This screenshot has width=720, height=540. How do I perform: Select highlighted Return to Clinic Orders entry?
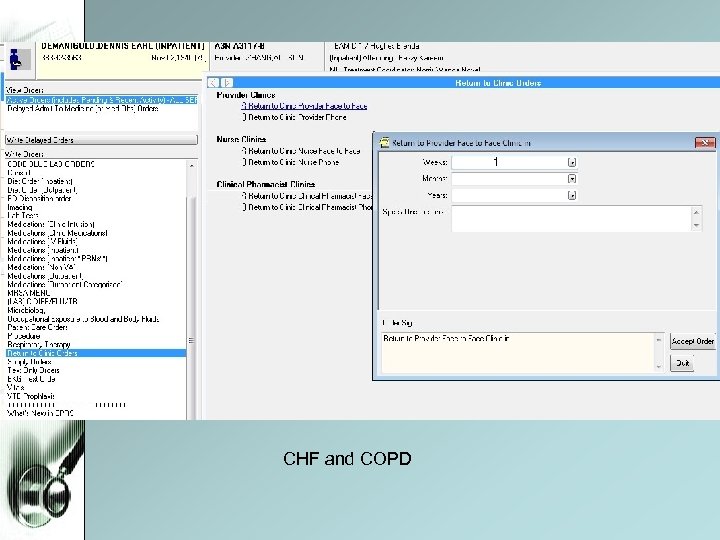pyautogui.click(x=96, y=353)
